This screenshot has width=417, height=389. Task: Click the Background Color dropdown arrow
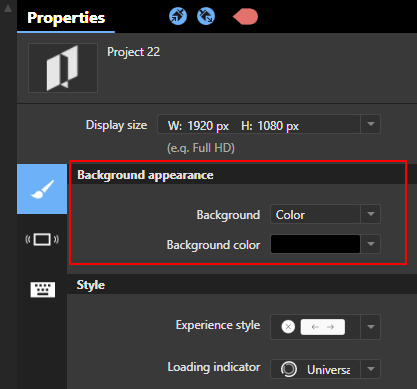tap(371, 214)
